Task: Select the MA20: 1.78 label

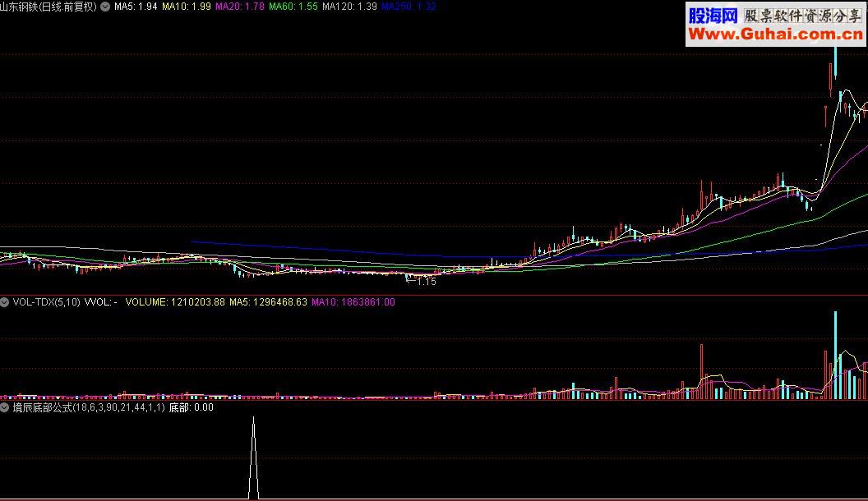Action: click(239, 7)
